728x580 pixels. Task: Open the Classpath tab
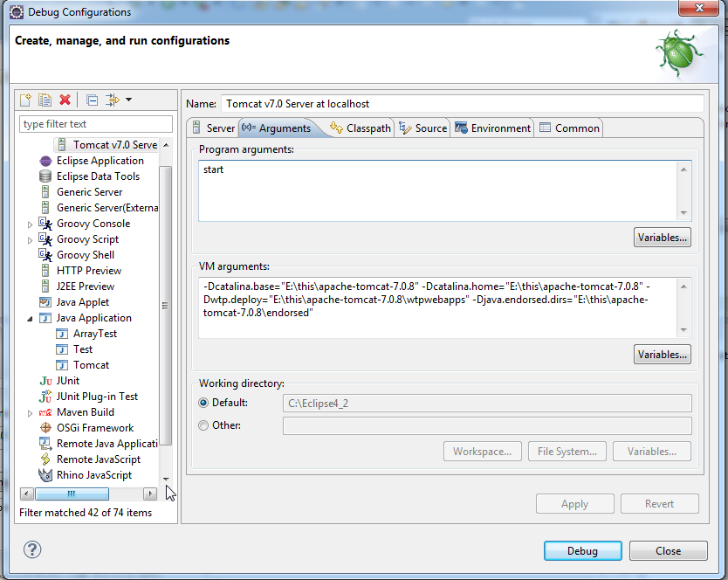[361, 128]
